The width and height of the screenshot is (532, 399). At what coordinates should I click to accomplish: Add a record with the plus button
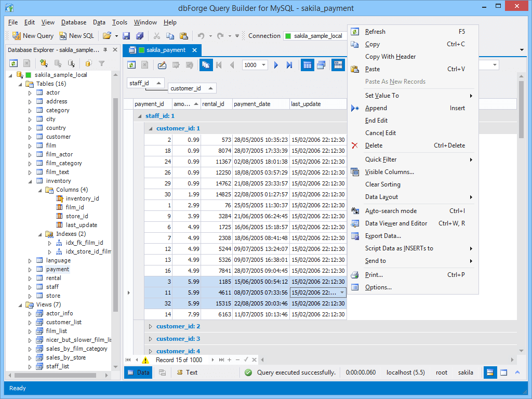click(x=229, y=360)
